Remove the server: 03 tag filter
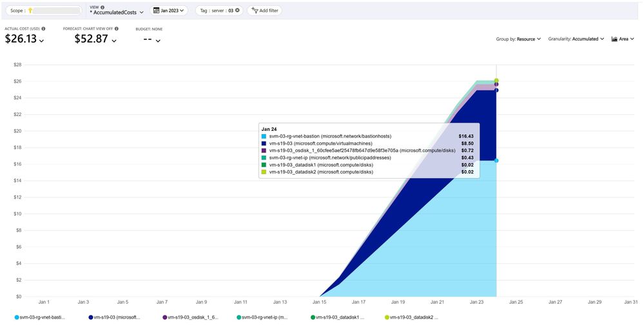The image size is (644, 327). tap(237, 10)
